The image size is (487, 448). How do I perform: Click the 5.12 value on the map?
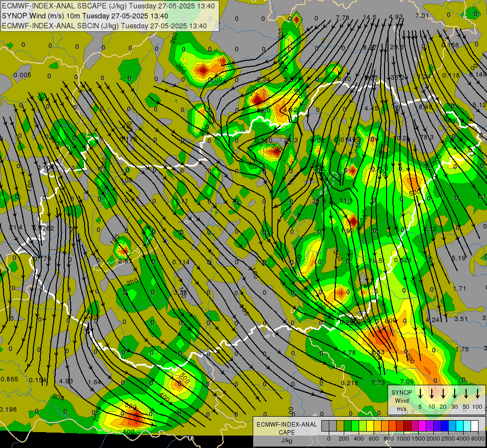(480, 105)
